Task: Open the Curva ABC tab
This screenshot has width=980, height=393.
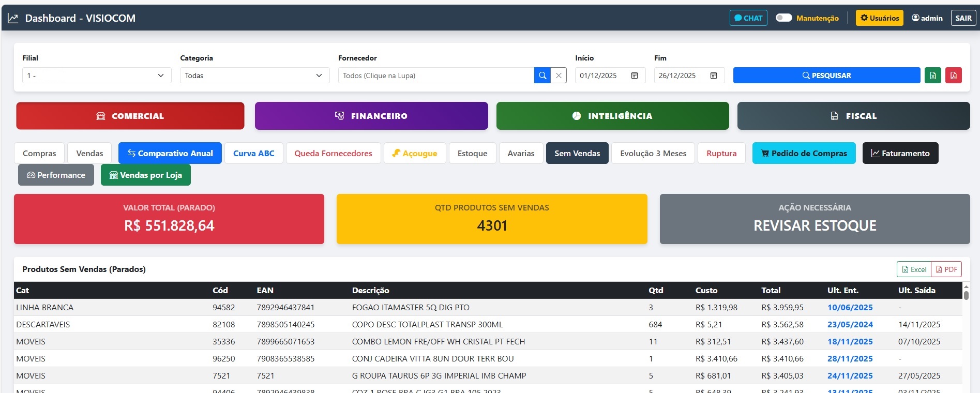Action: [253, 153]
